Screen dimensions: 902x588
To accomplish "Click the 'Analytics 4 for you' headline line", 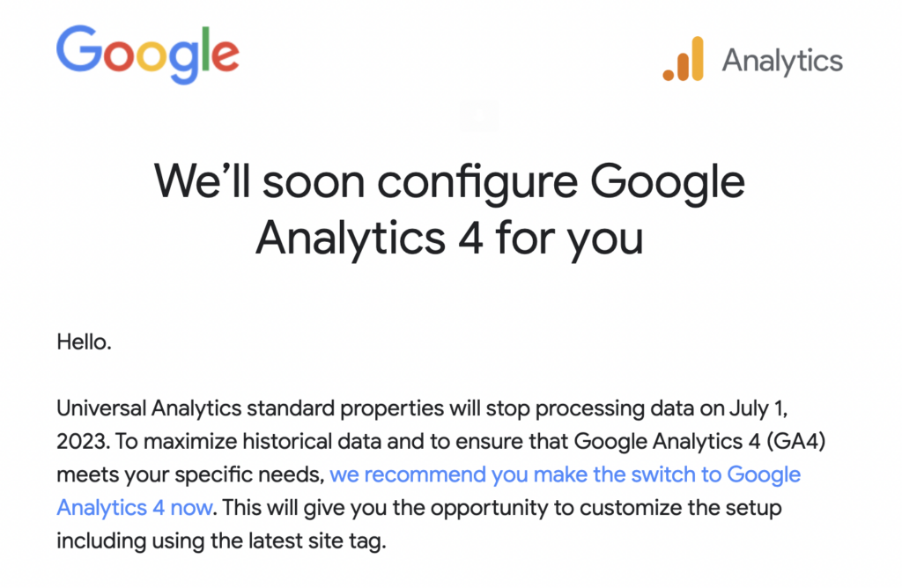I will tap(449, 238).
